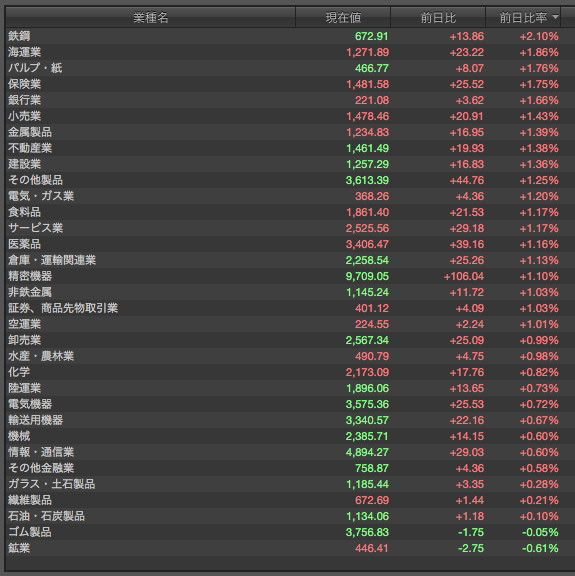Image resolution: width=575 pixels, height=576 pixels.
Task: Click the +2.10% rate cell
Action: click(x=539, y=36)
